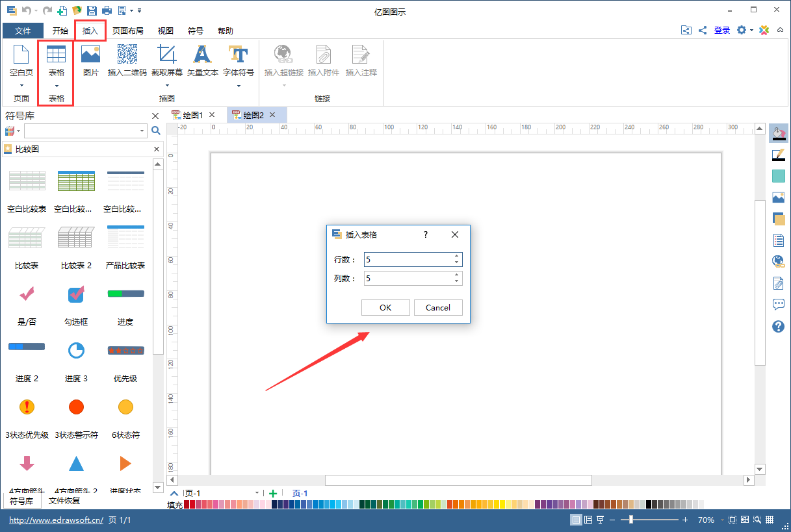Viewport: 791px width, 532px height.
Task: Click the 行数 input field
Action: pyautogui.click(x=413, y=259)
